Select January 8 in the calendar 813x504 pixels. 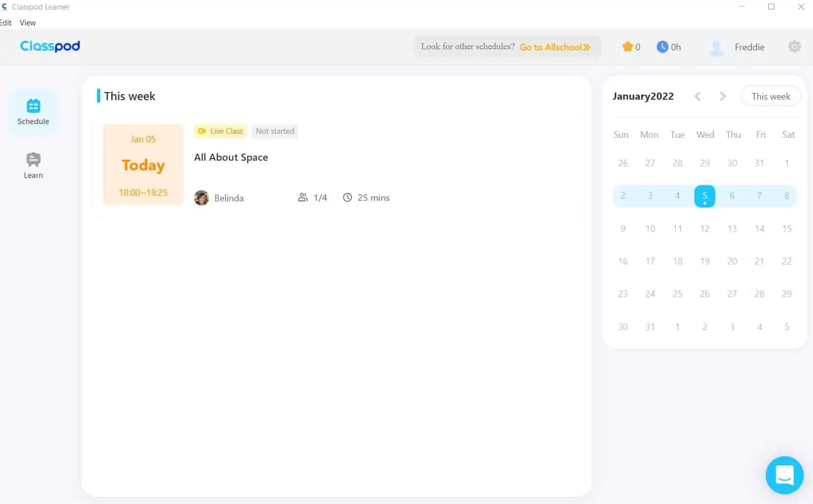(x=787, y=196)
